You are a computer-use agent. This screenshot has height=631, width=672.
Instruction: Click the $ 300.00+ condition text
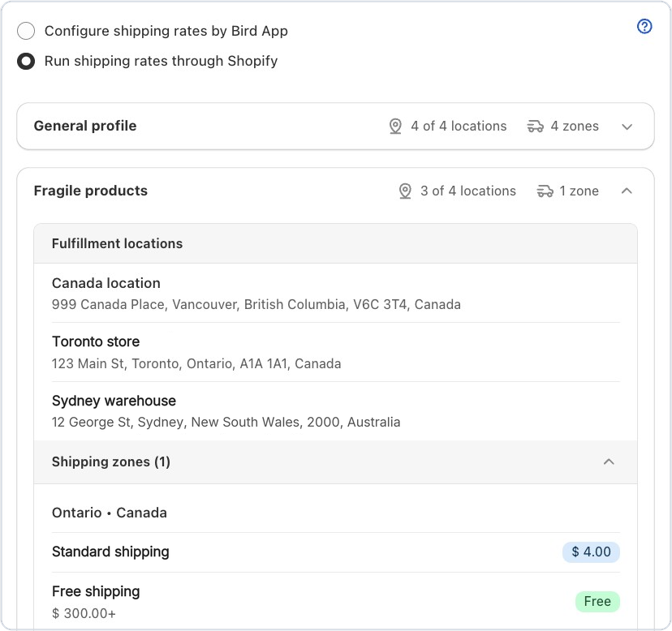[x=84, y=613]
